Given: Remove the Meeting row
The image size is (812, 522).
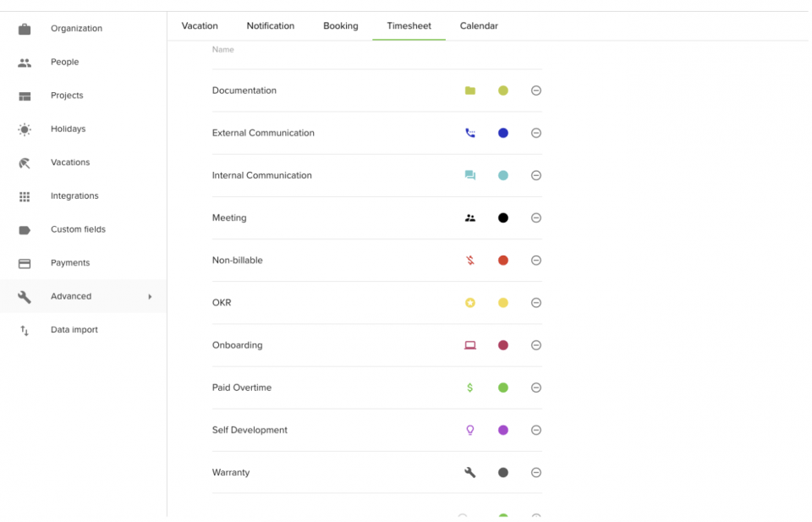Looking at the screenshot, I should coord(536,218).
